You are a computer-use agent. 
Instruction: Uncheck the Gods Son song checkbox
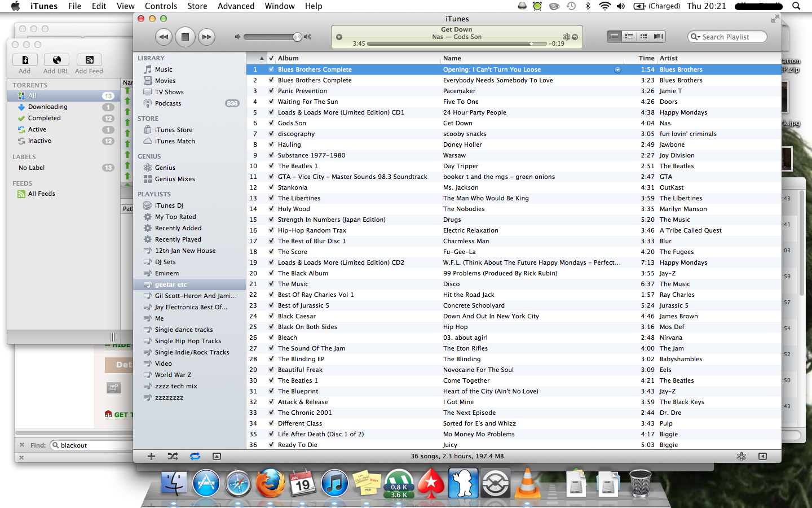coord(271,123)
